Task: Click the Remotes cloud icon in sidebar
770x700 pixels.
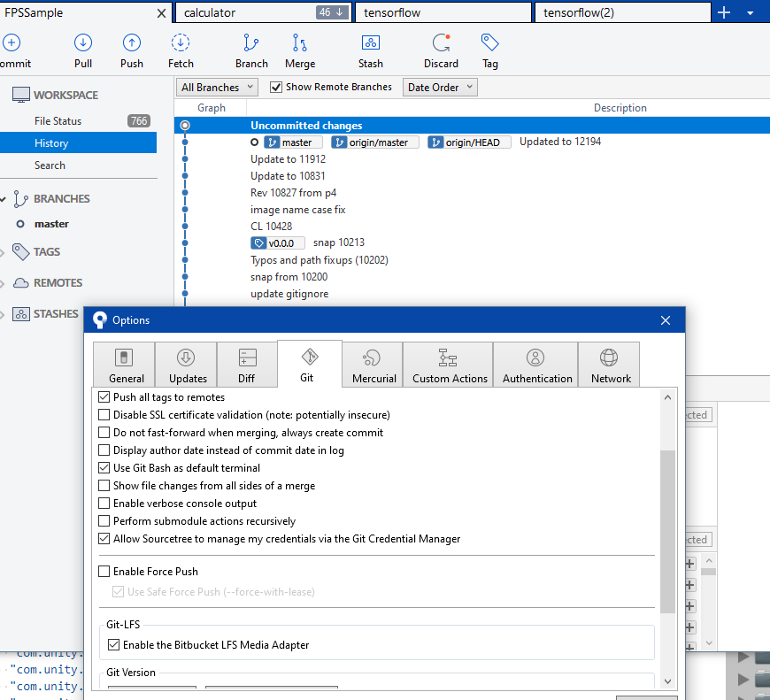Action: (x=20, y=283)
